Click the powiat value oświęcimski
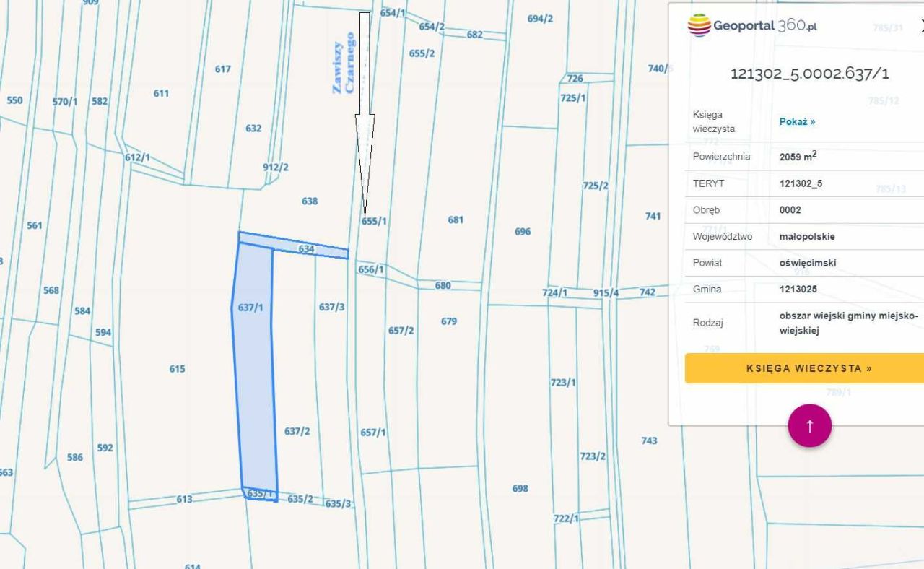The height and width of the screenshot is (569, 924). [808, 263]
